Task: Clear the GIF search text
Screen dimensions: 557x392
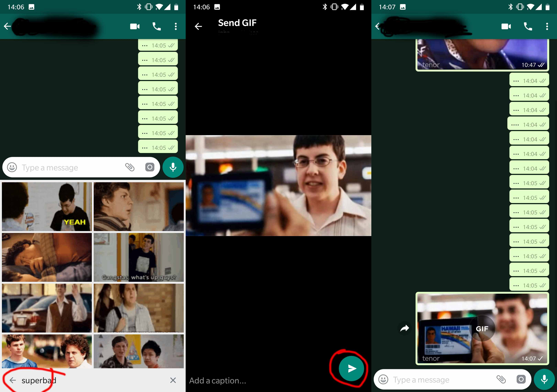Action: pyautogui.click(x=173, y=380)
